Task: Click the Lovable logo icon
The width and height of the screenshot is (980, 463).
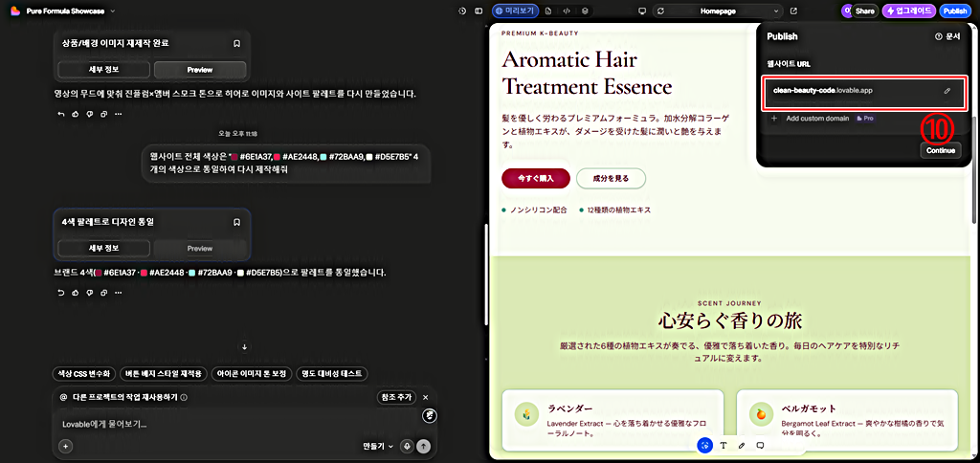Action: pos(15,11)
